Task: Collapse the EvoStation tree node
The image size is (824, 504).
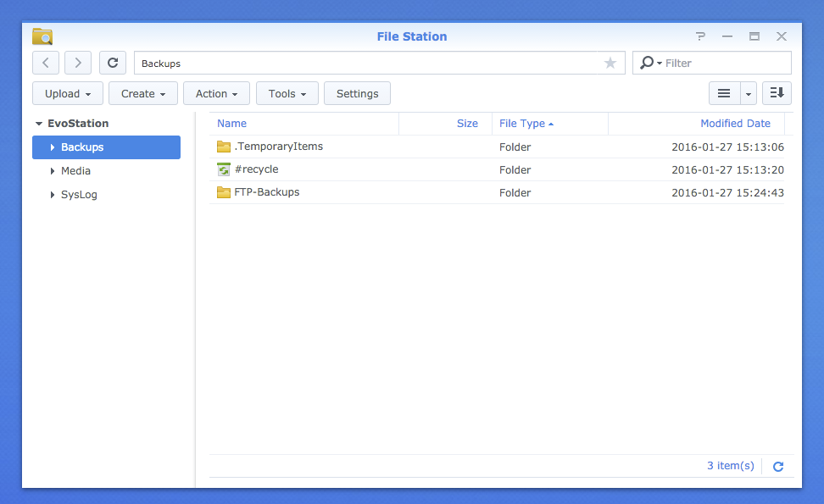Action: click(x=38, y=124)
